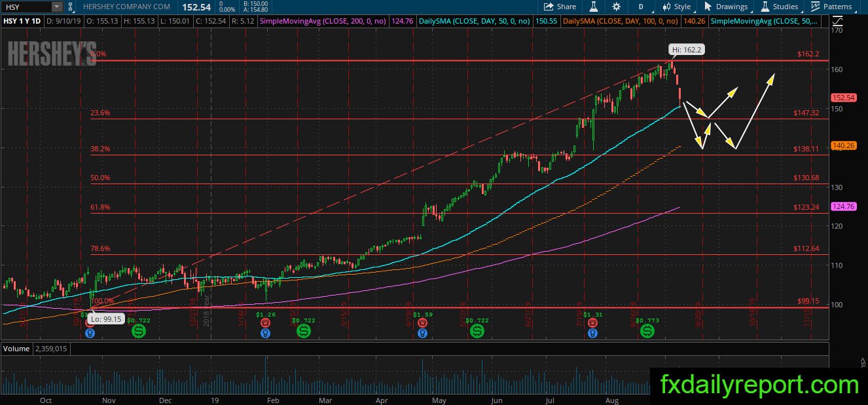
Task: Click the Hi: 162.2 price bubble
Action: pos(685,49)
